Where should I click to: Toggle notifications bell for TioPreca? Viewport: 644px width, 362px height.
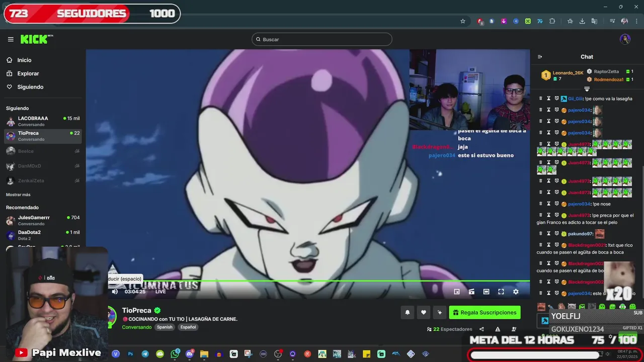click(x=408, y=312)
